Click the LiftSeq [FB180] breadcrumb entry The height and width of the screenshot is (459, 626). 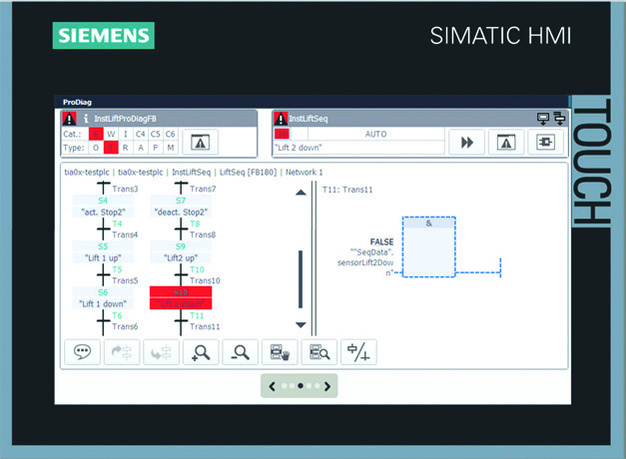(x=248, y=172)
